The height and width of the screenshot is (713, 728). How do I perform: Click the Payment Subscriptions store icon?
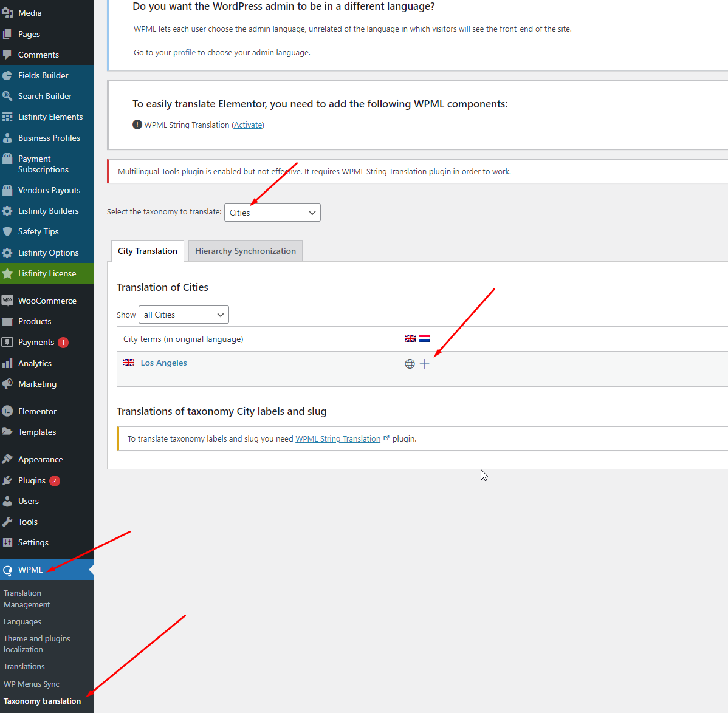pos(7,159)
